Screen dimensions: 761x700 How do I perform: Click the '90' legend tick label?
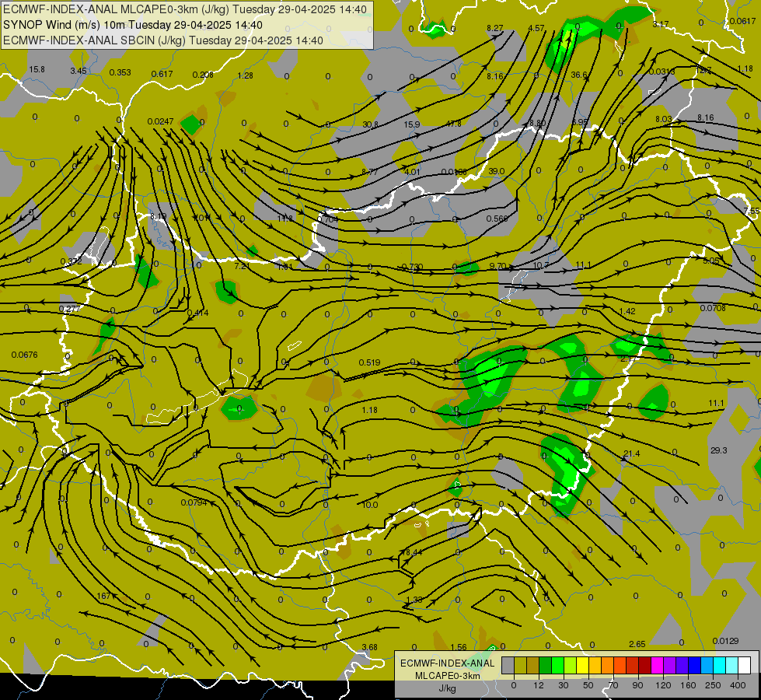[637, 685]
